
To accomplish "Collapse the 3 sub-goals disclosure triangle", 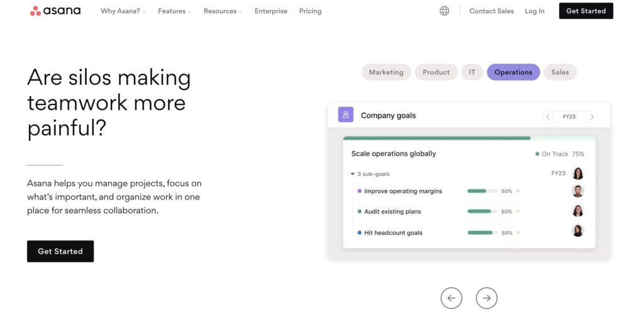I will 352,174.
